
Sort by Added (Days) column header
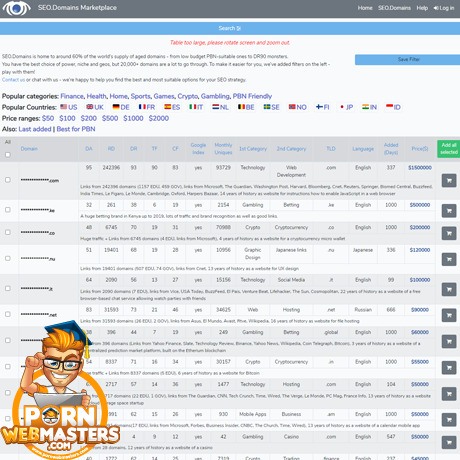[391, 149]
